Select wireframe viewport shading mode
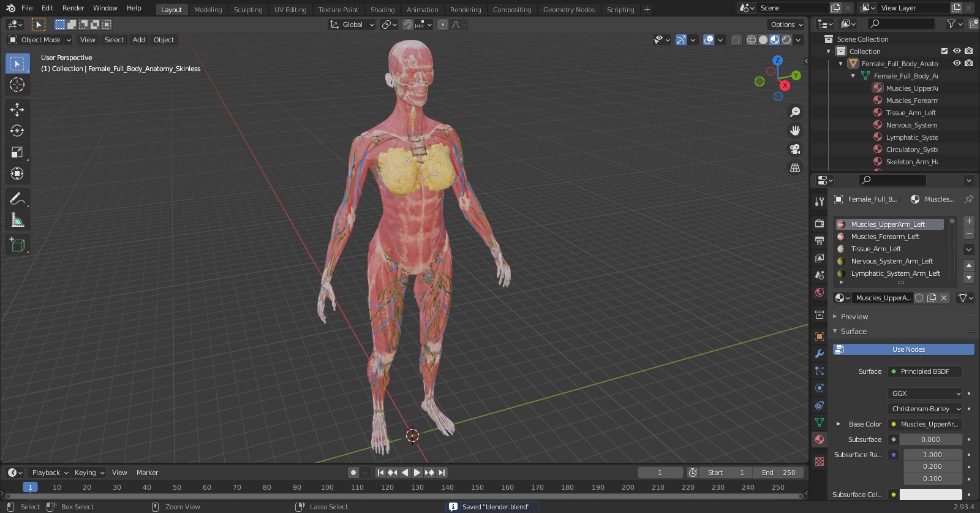The image size is (980, 513). pyautogui.click(x=752, y=40)
